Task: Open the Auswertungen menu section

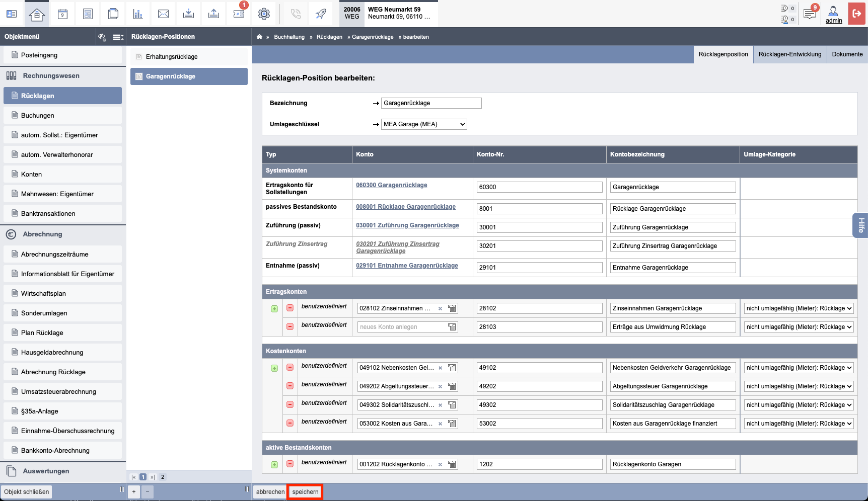Action: coord(63,471)
